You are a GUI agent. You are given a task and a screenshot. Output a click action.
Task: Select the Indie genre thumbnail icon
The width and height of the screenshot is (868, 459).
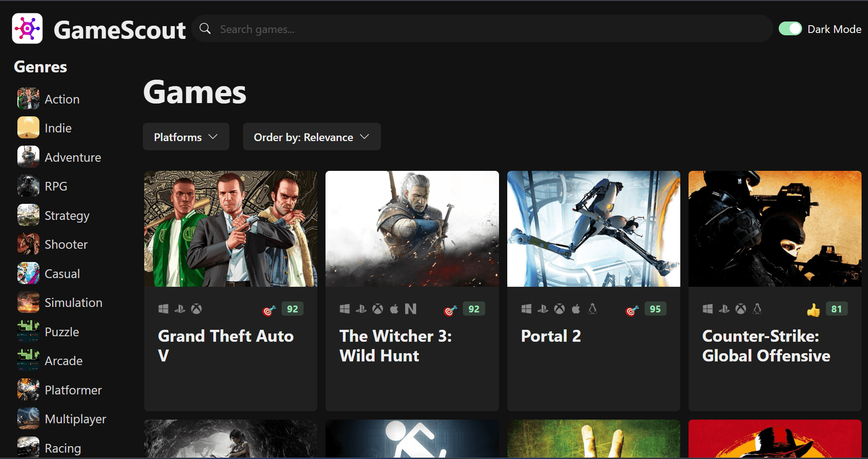click(28, 128)
